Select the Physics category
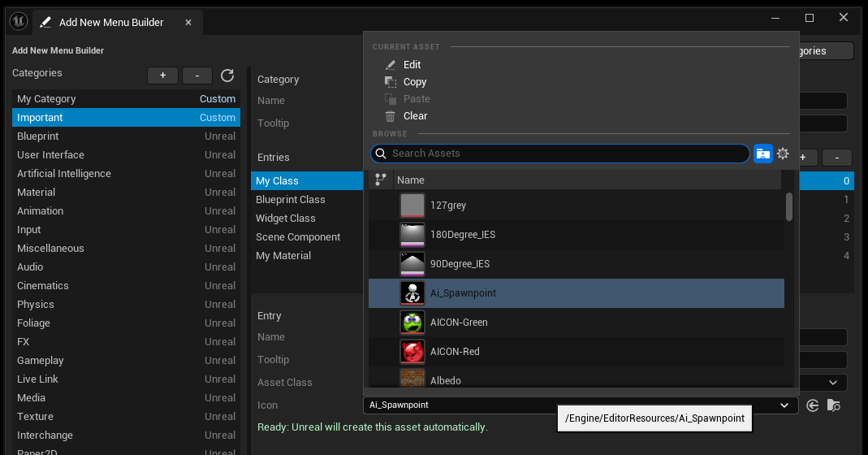Image resolution: width=868 pixels, height=455 pixels. (x=126, y=305)
